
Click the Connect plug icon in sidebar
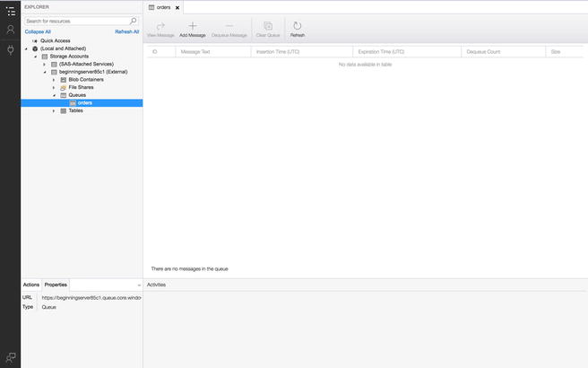(x=10, y=49)
